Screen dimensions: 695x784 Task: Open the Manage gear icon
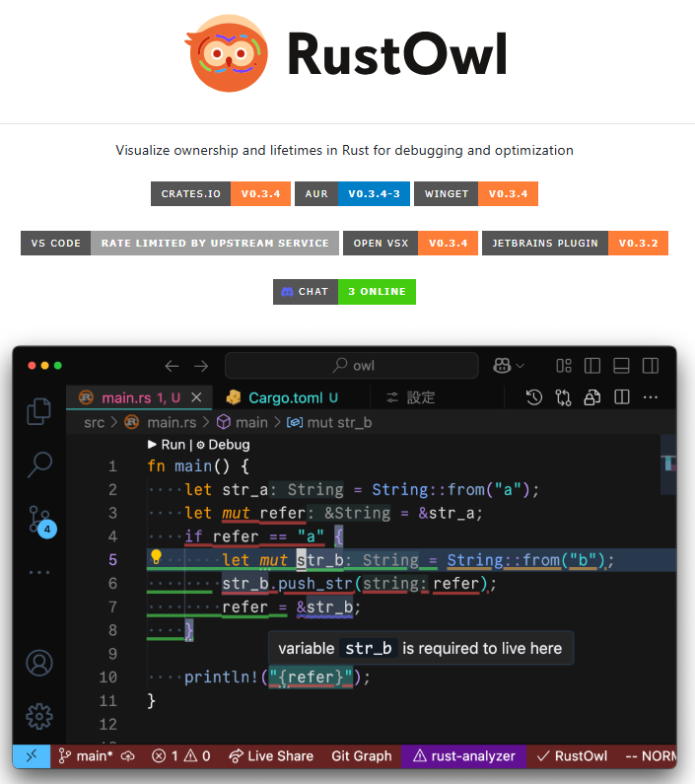(x=39, y=716)
